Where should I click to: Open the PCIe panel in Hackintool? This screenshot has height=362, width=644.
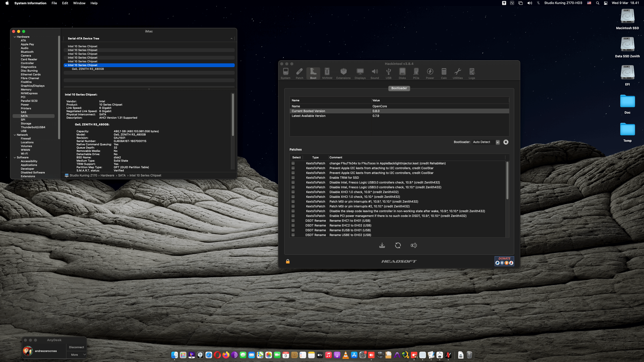click(x=416, y=73)
